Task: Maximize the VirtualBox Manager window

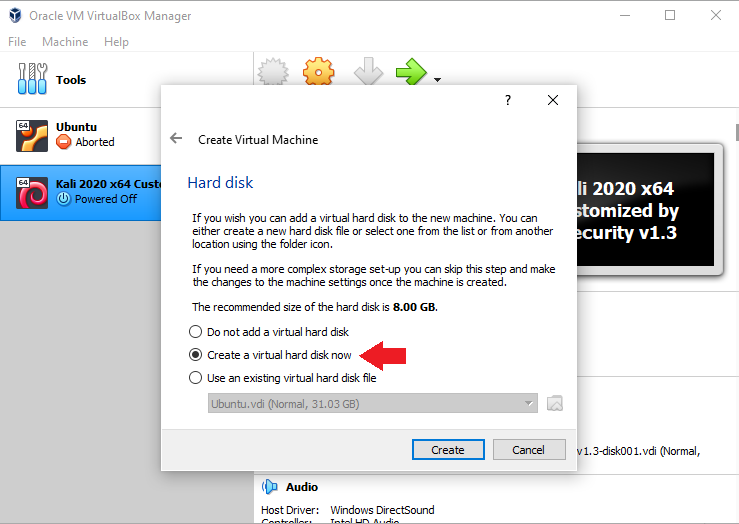Action: tap(670, 16)
